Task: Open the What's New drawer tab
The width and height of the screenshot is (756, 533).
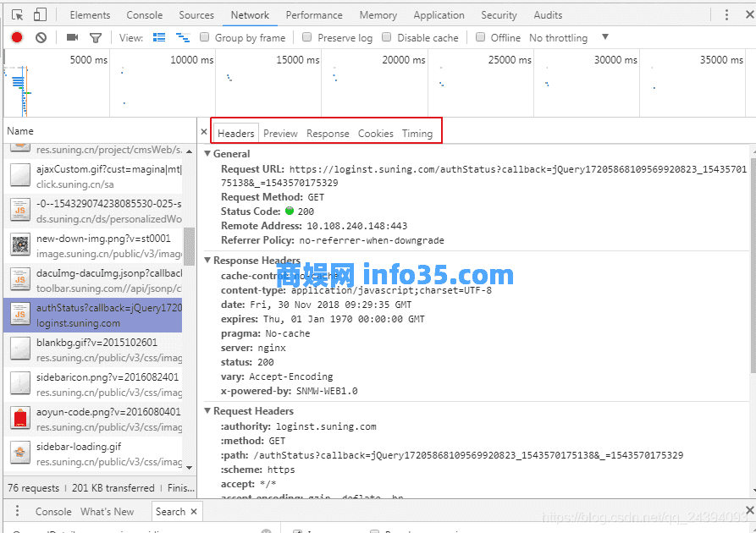Action: tap(107, 511)
